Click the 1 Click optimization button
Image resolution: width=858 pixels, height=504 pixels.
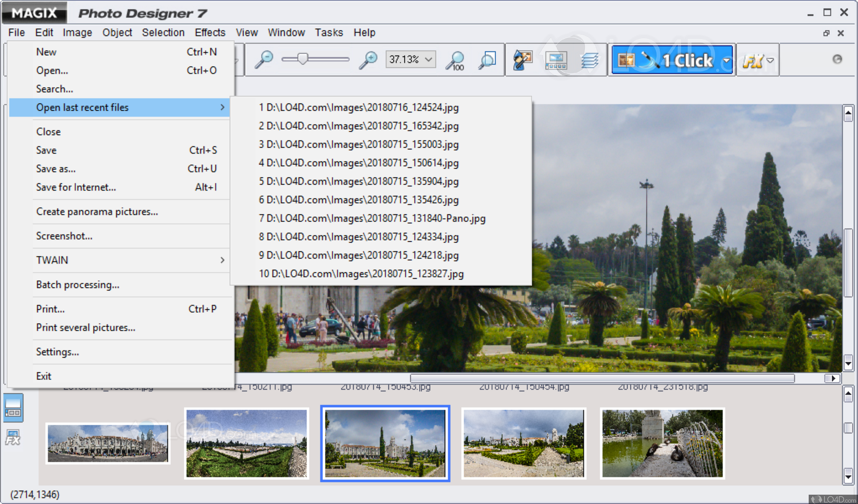pyautogui.click(x=671, y=59)
